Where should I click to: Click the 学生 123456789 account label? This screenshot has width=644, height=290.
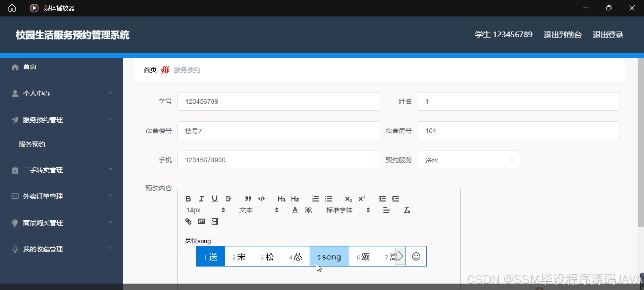point(503,35)
